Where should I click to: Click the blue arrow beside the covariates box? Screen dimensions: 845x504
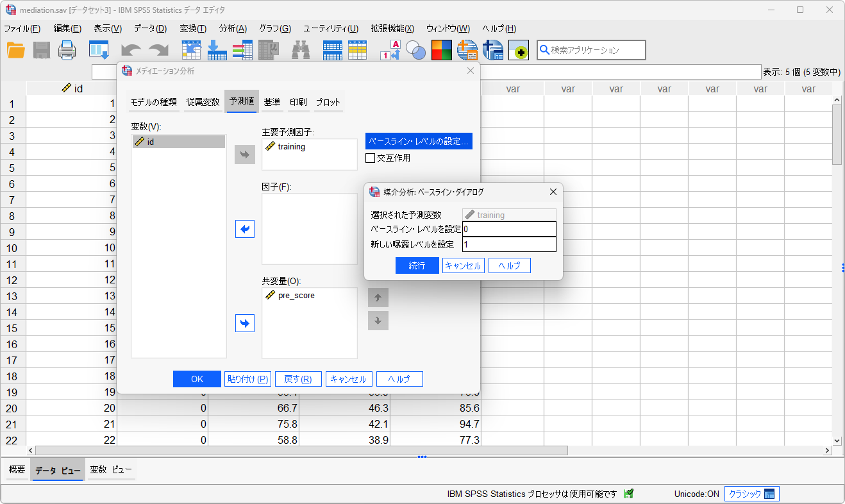(245, 323)
